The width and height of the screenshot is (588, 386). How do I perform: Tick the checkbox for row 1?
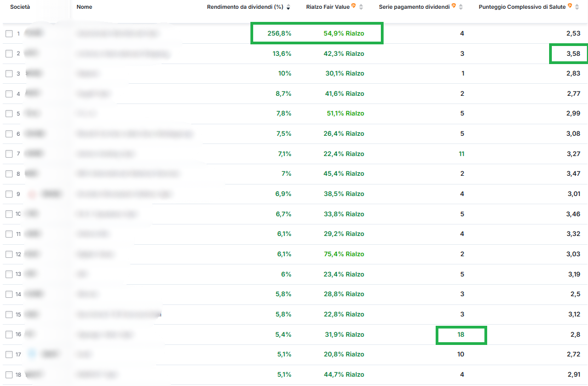pos(9,34)
